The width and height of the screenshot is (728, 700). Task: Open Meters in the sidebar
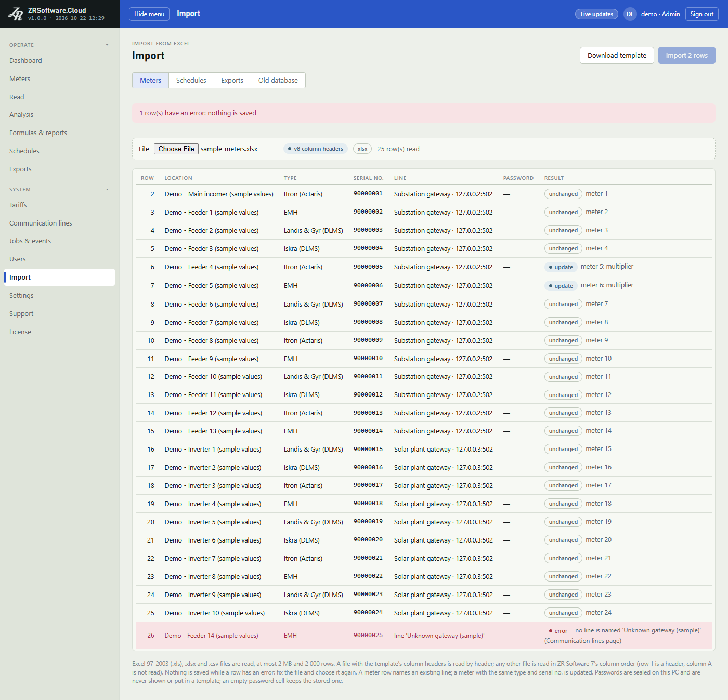(59, 79)
